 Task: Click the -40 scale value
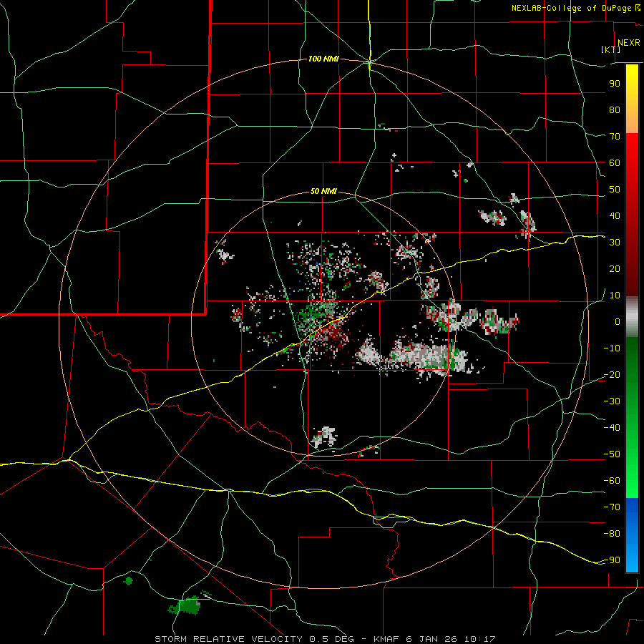tap(612, 428)
